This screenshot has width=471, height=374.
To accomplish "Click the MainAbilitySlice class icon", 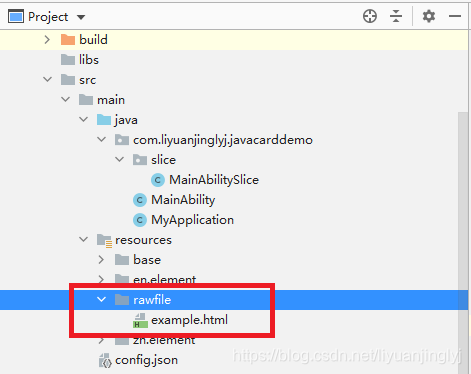I will (x=158, y=180).
